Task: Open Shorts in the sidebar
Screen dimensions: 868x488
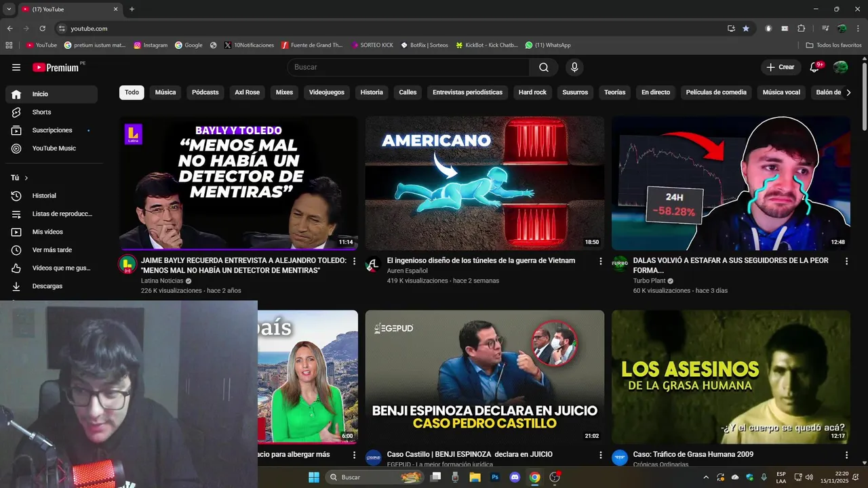Action: pyautogui.click(x=52, y=112)
